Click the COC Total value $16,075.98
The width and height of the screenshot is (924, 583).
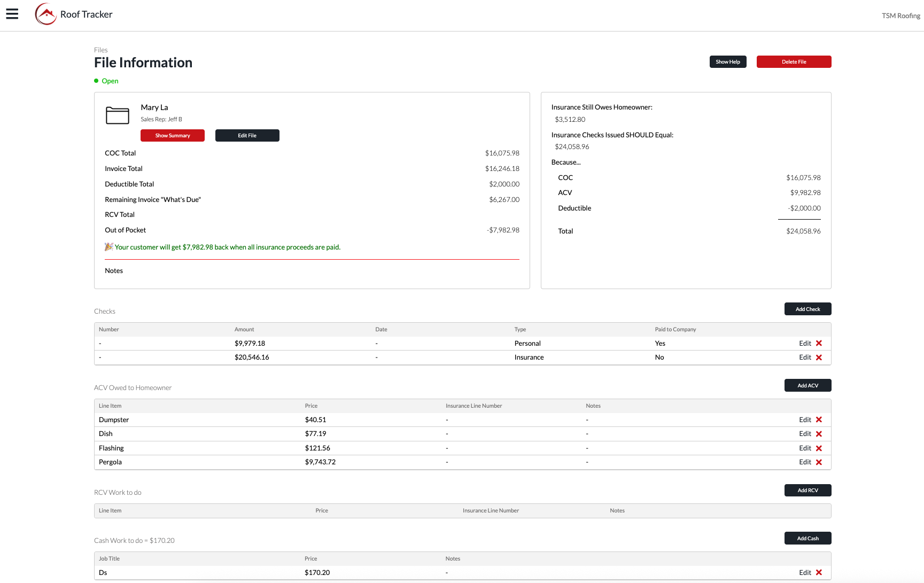pyautogui.click(x=502, y=153)
